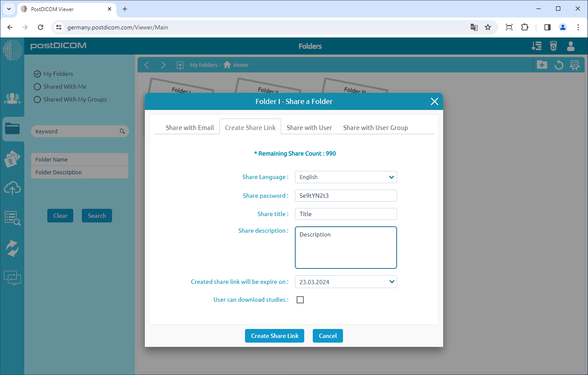Enable User can download studies checkbox
The height and width of the screenshot is (375, 588).
coord(300,300)
